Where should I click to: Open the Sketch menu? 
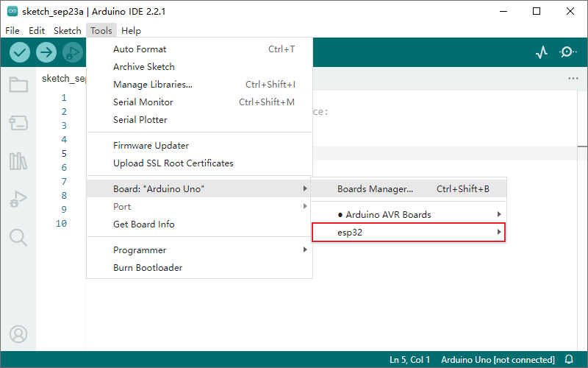click(68, 31)
